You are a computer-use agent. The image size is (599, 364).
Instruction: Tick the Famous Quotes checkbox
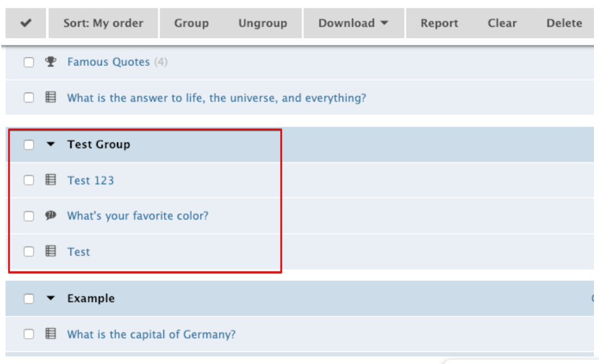click(28, 62)
